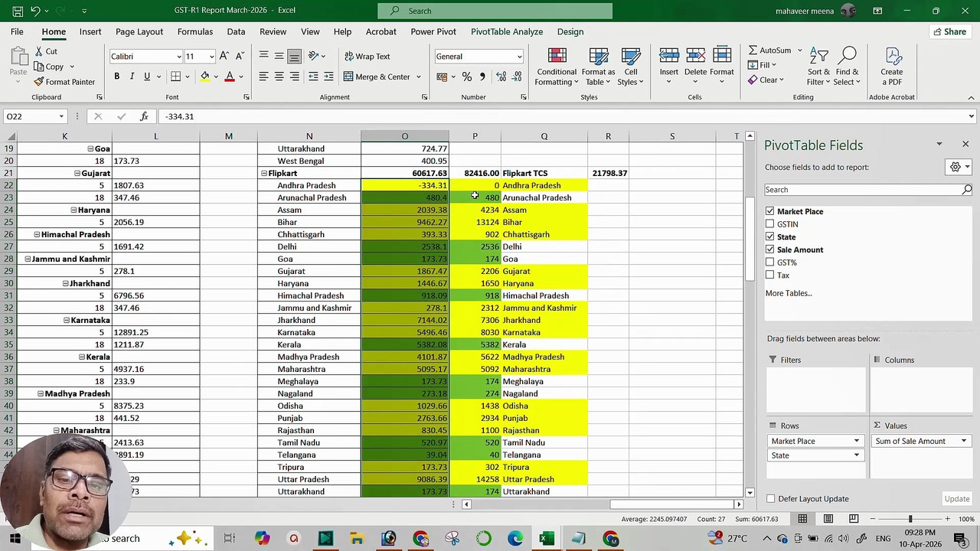Click the top Search box in title bar

[x=495, y=11]
